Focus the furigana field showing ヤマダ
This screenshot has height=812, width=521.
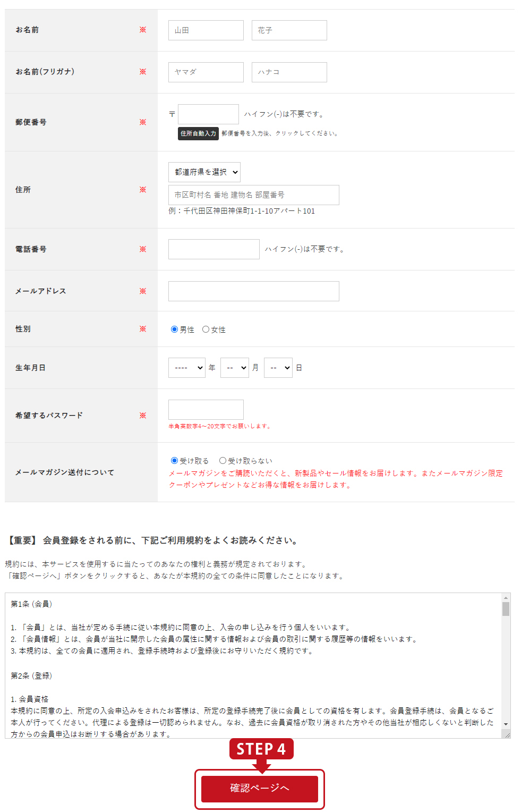coord(206,72)
